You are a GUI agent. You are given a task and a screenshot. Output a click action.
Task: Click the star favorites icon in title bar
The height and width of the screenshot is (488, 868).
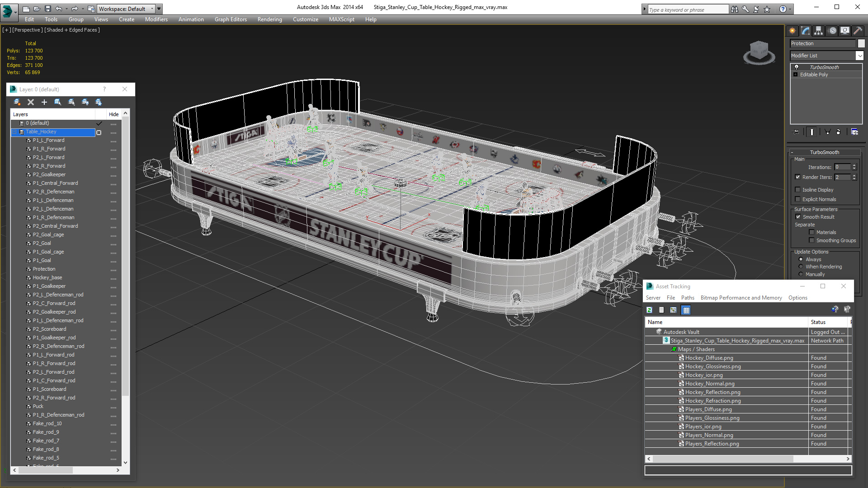767,9
